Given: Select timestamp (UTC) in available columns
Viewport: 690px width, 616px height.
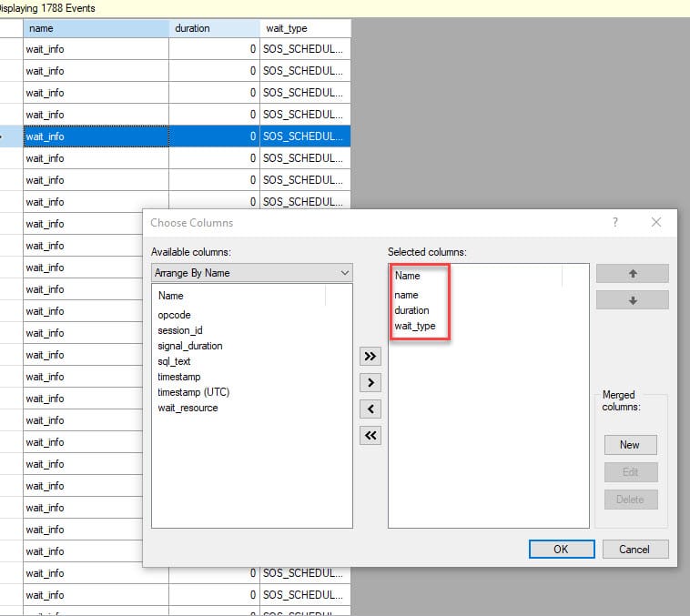Looking at the screenshot, I should point(194,392).
